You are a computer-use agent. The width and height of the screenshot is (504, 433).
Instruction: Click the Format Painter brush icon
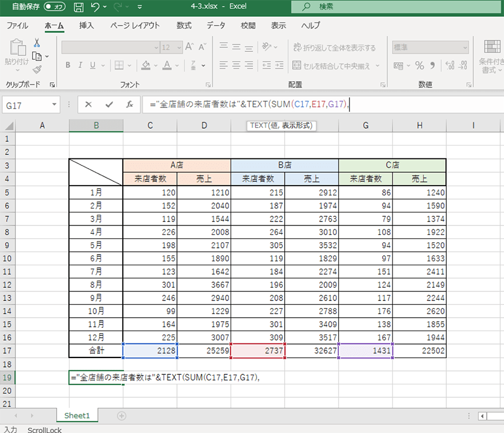click(x=37, y=69)
